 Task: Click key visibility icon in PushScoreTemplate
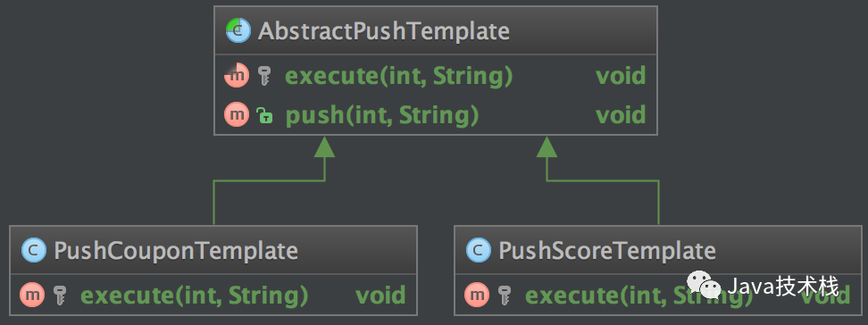click(505, 296)
